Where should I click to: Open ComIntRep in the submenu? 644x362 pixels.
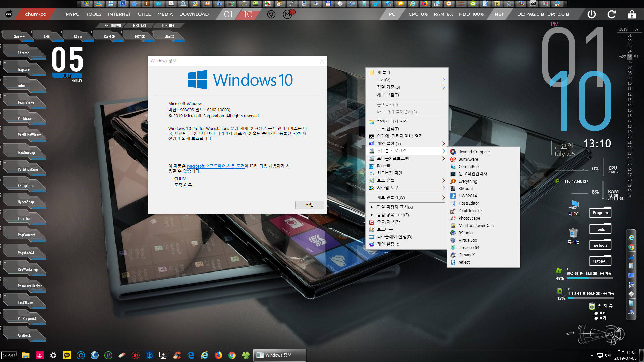pos(483,167)
